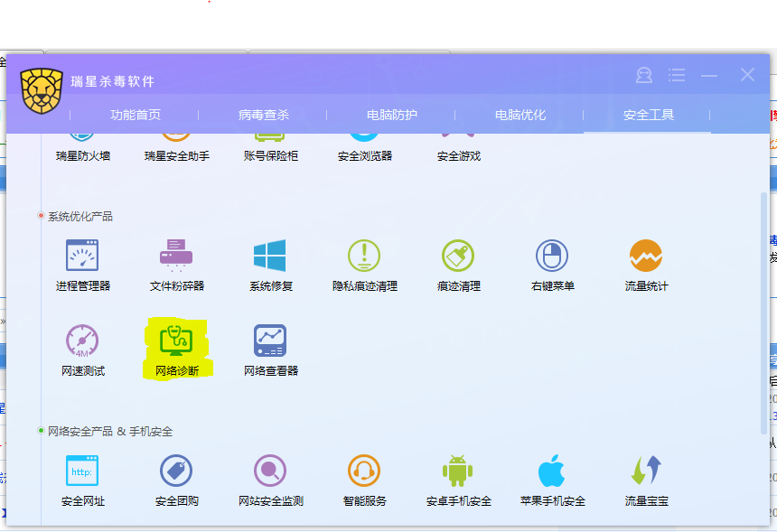Switch to the 电脑优化 tab
The width and height of the screenshot is (777, 532).
[x=520, y=115]
